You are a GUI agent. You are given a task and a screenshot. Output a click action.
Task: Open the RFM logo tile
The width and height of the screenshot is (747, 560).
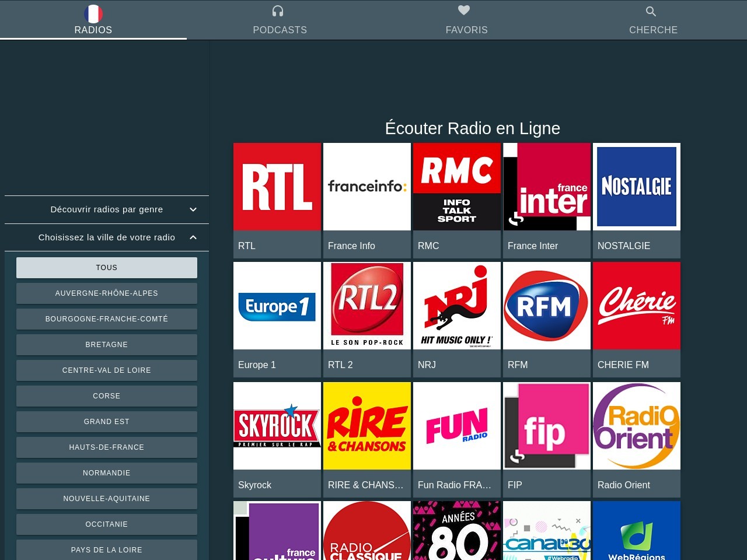pos(547,306)
